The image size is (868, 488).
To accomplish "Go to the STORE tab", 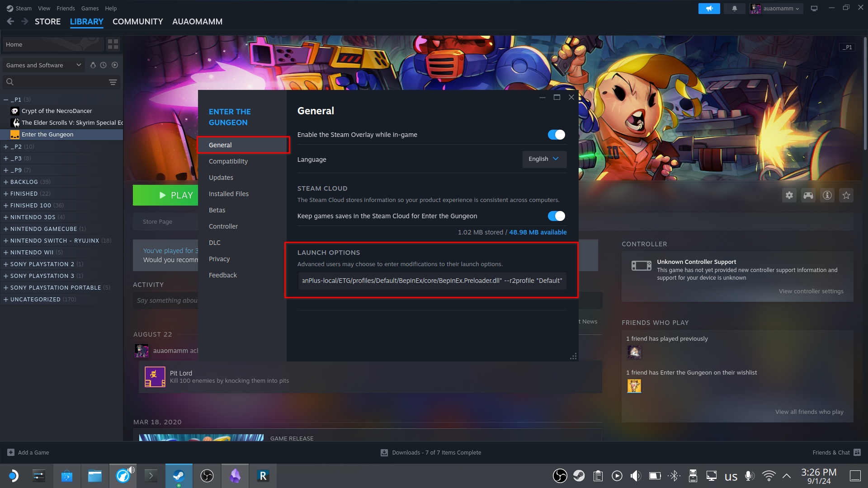I will [x=47, y=22].
